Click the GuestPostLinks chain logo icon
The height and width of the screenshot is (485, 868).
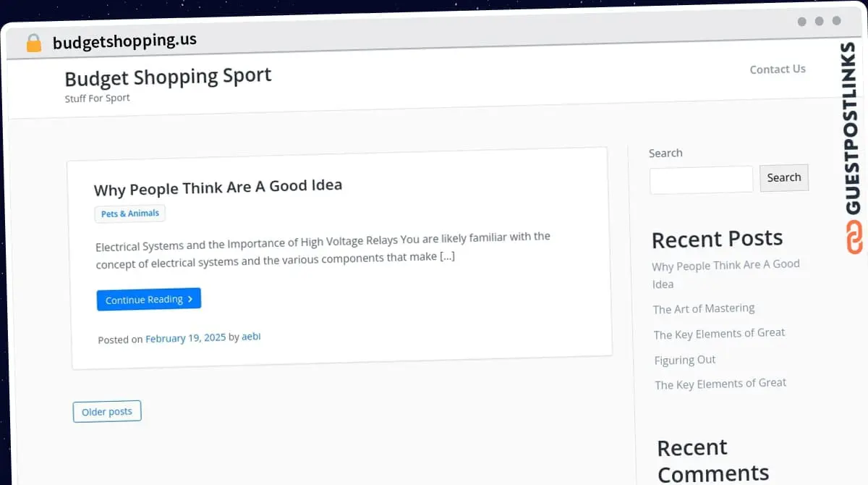point(855,237)
